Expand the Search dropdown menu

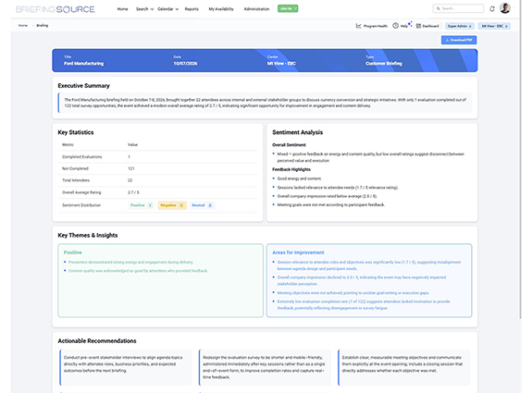click(x=144, y=9)
